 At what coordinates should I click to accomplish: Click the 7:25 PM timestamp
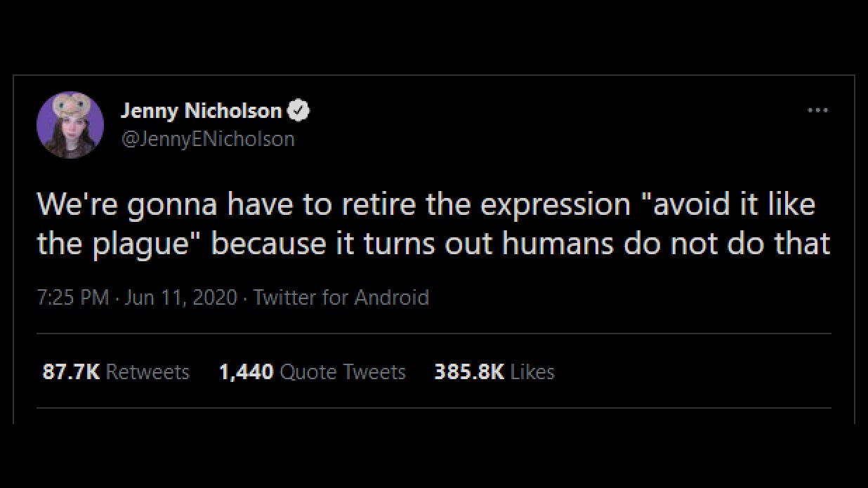click(72, 298)
